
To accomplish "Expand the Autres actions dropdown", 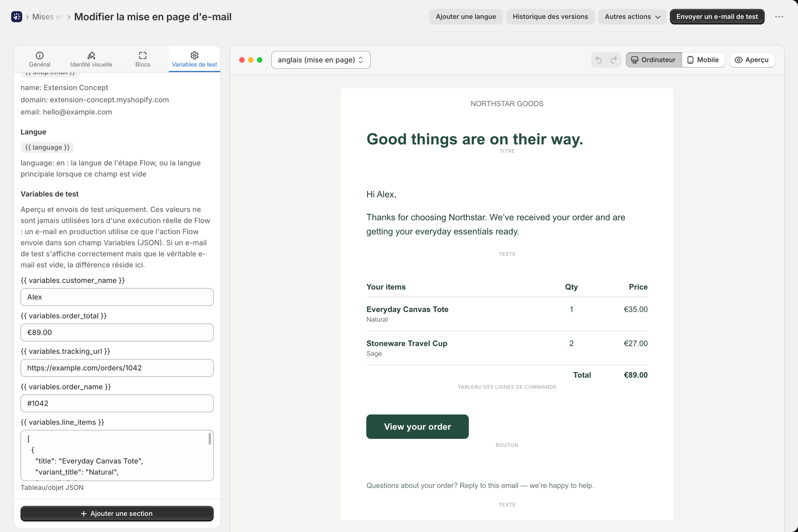I will pyautogui.click(x=632, y=17).
